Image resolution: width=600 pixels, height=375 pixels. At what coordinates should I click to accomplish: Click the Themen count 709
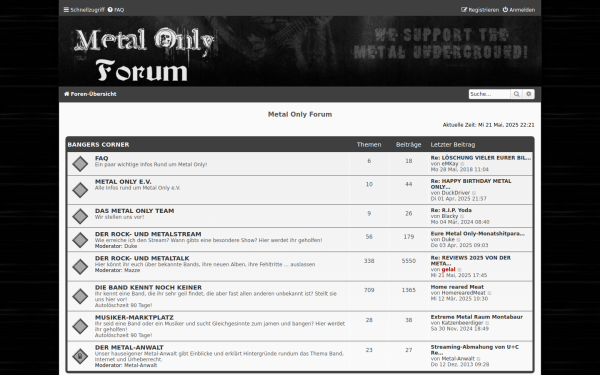(369, 290)
